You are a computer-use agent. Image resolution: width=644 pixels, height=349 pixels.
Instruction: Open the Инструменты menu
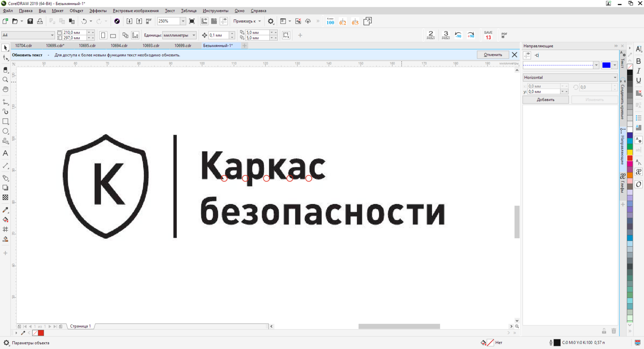point(216,11)
